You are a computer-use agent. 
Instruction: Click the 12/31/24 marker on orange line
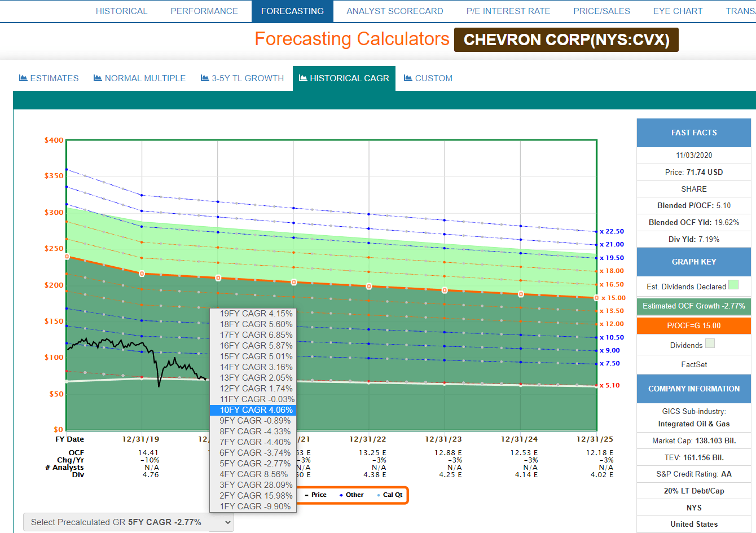[521, 294]
